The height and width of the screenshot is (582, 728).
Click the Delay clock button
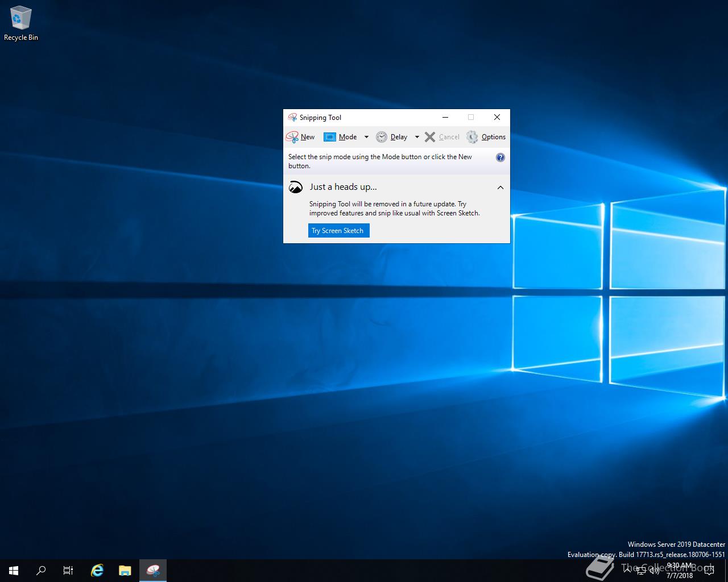pos(392,137)
